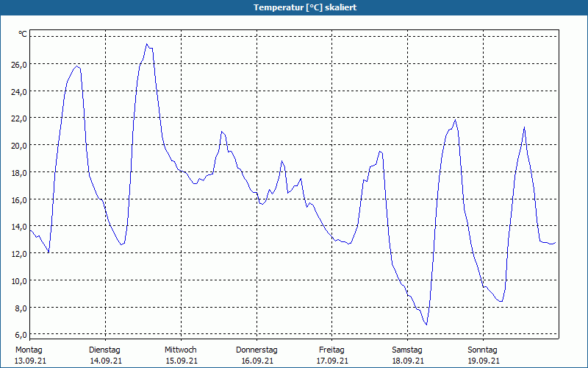Click the 24,0 y-axis value
Viewport: 588px width, 368px height.
coord(19,91)
